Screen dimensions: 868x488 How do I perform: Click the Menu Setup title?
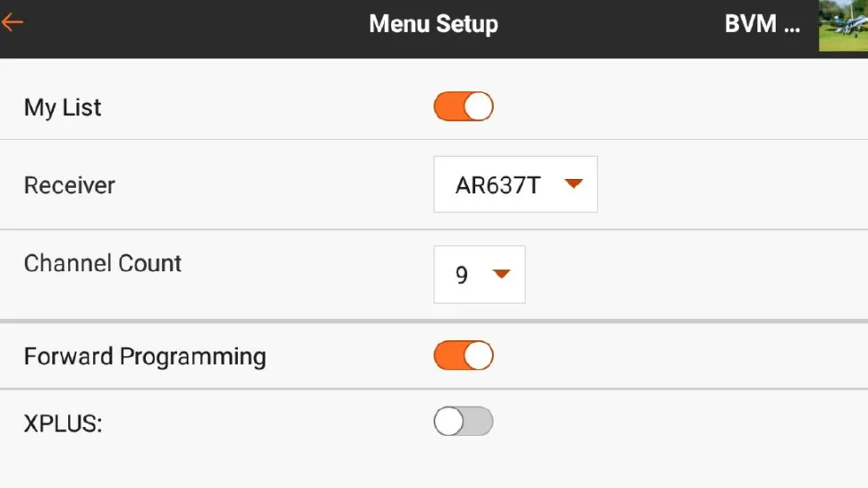[433, 24]
